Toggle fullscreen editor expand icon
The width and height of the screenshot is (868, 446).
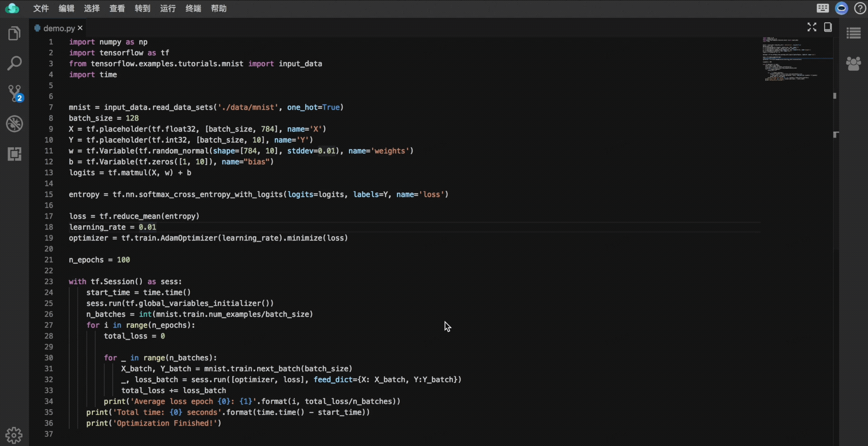[x=812, y=27]
